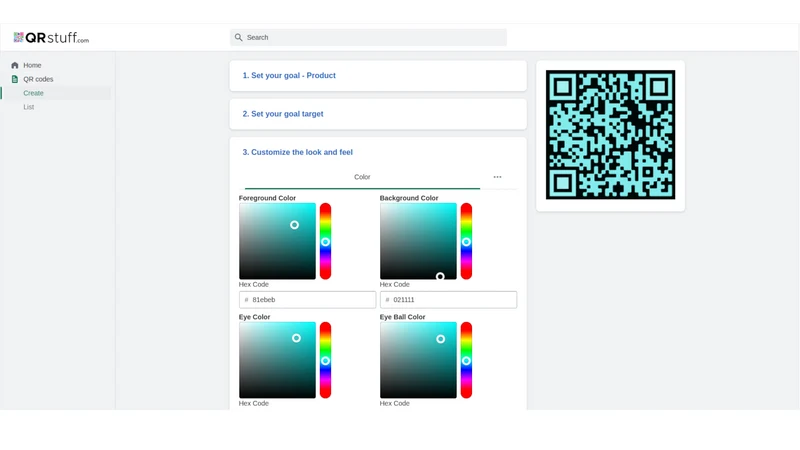Click the search magnifier icon
Viewport: 800px width, 450px height.
click(x=238, y=37)
